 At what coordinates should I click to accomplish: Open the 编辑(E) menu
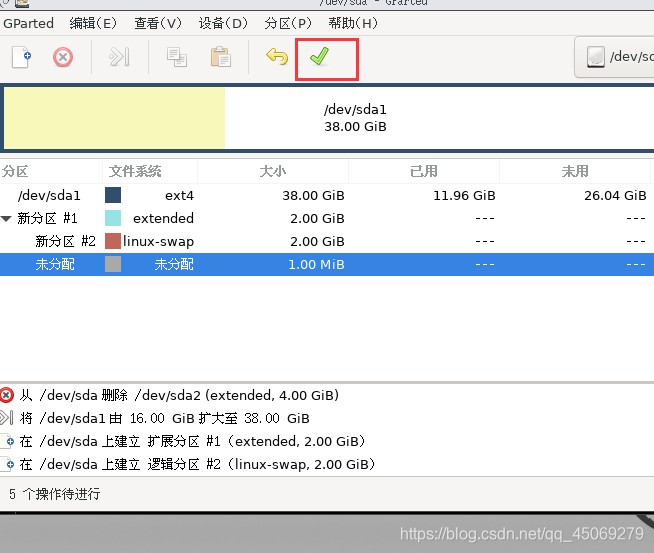tap(93, 23)
